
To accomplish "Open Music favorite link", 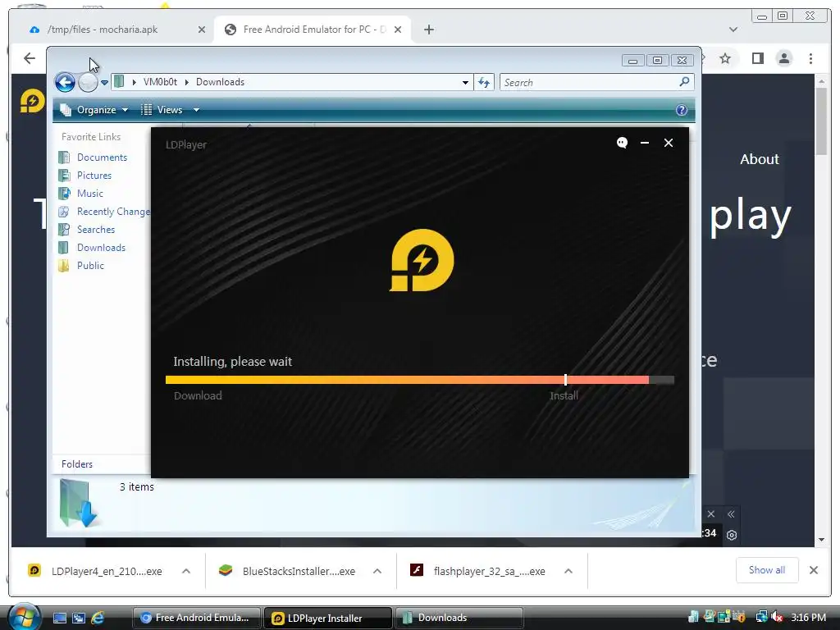I will (x=90, y=194).
